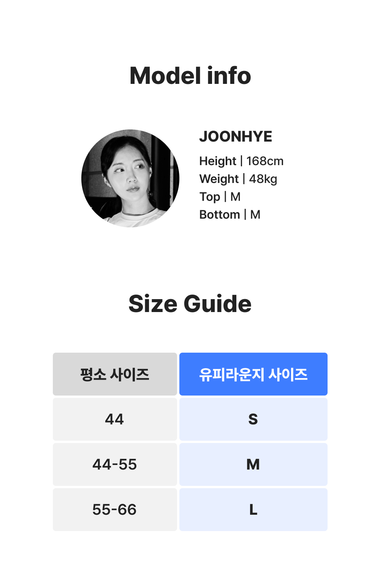This screenshot has height=588, width=380.
Task: Click the Top M size line
Action: point(220,197)
